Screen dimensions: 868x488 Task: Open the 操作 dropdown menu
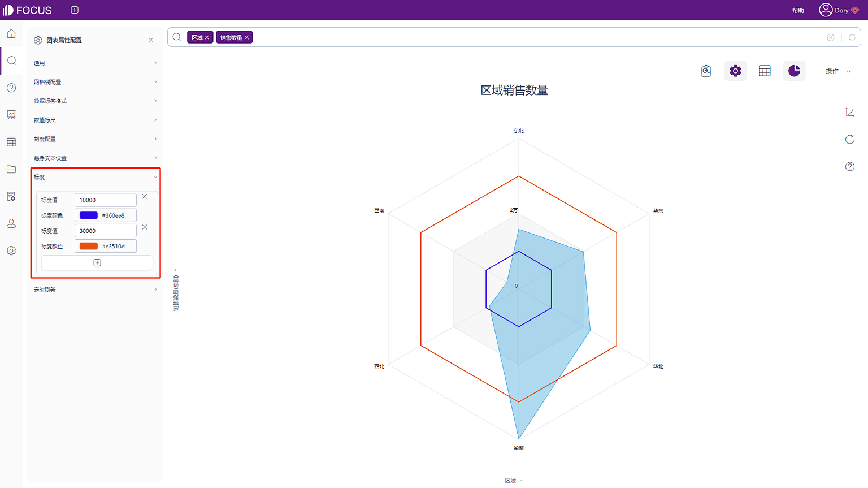(x=838, y=71)
